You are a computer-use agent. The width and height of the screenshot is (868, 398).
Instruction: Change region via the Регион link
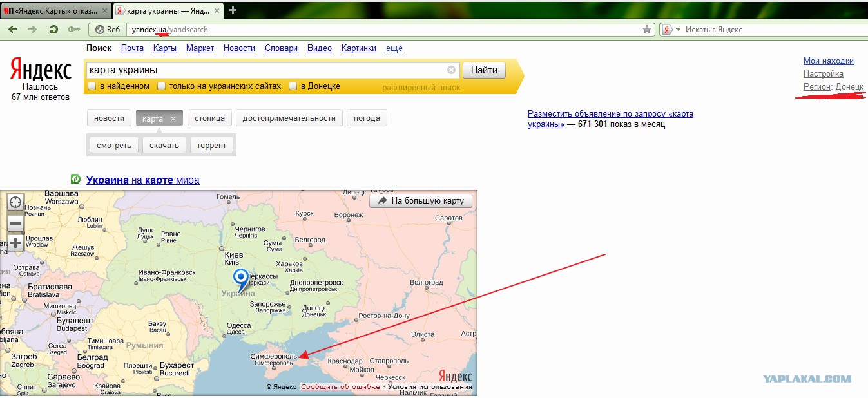pos(817,87)
